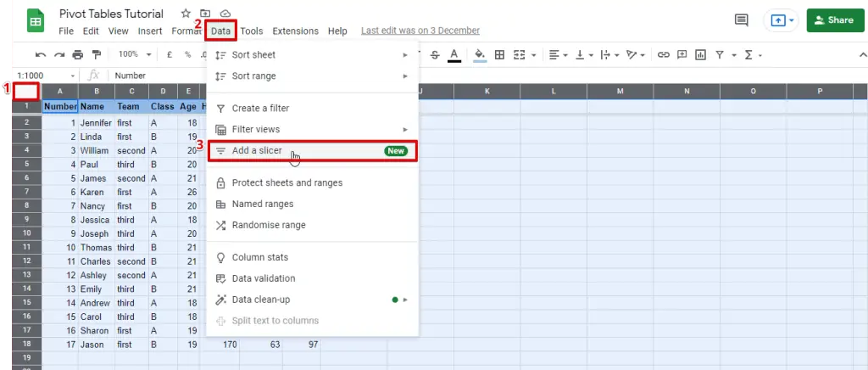Format as currency with pound icon
Screen dimensions: 868x370
click(x=170, y=55)
